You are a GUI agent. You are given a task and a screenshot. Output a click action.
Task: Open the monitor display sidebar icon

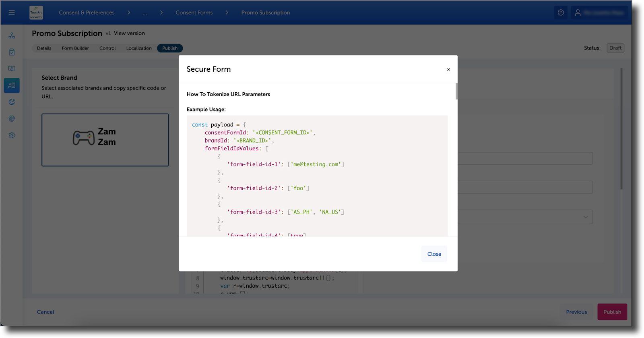click(x=12, y=68)
